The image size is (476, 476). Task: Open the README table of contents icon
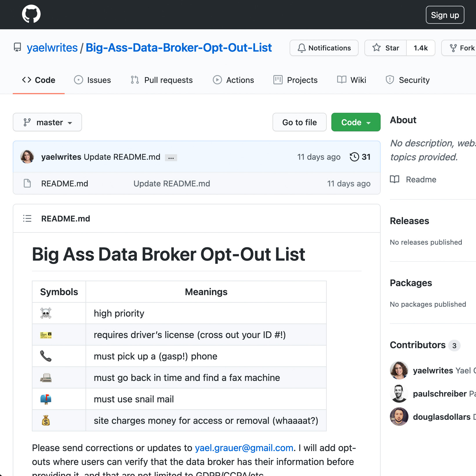tap(27, 218)
